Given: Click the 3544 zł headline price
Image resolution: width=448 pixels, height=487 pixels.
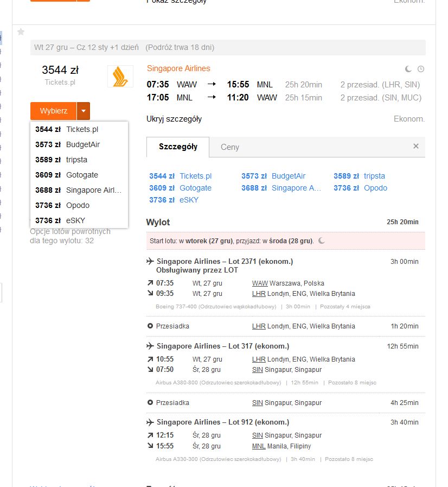Looking at the screenshot, I should pyautogui.click(x=60, y=70).
